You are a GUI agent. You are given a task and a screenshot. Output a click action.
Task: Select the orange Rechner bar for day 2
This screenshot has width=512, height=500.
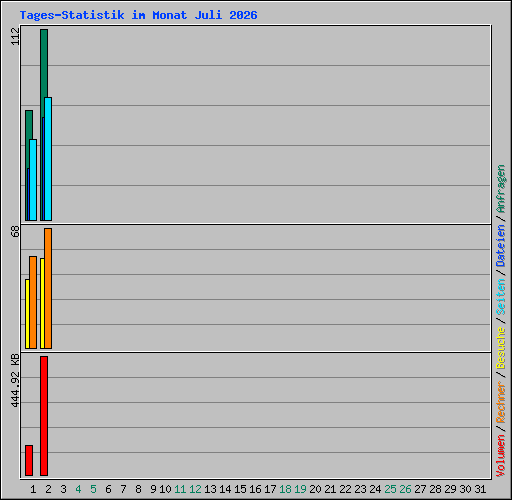tap(48, 289)
